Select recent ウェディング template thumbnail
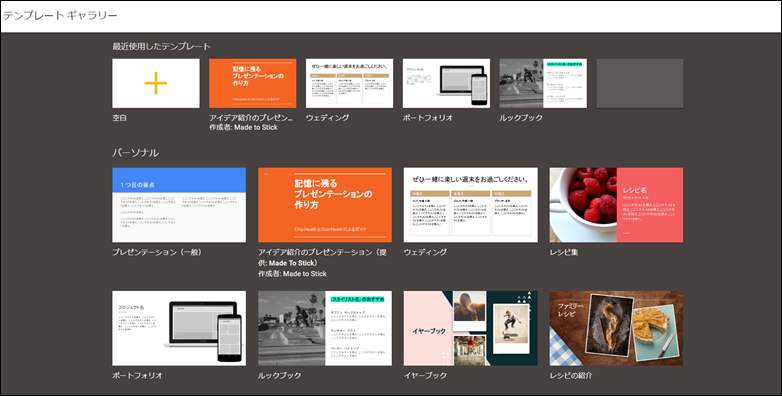 (349, 83)
